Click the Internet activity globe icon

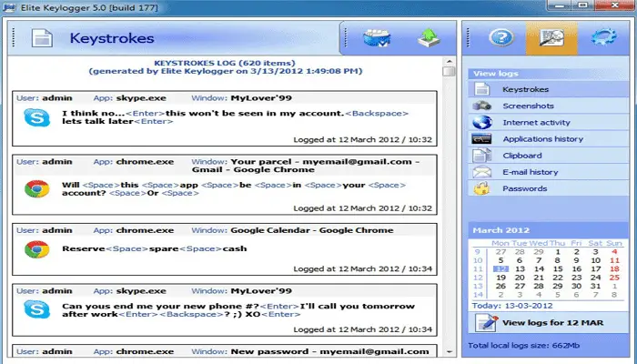(x=481, y=122)
